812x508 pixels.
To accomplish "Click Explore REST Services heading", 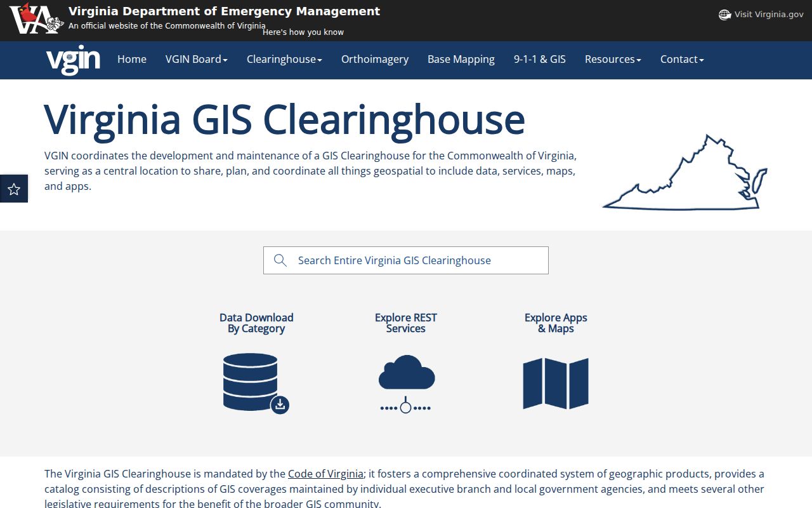I will point(406,323).
